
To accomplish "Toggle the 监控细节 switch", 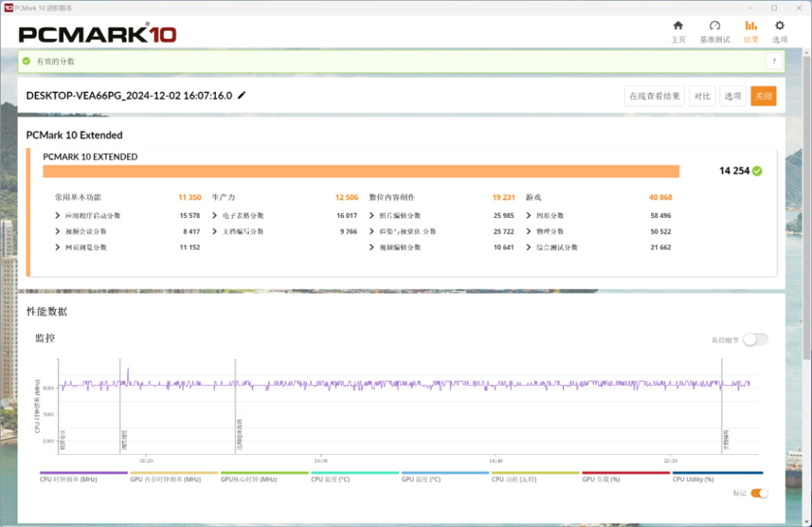I will pos(755,340).
